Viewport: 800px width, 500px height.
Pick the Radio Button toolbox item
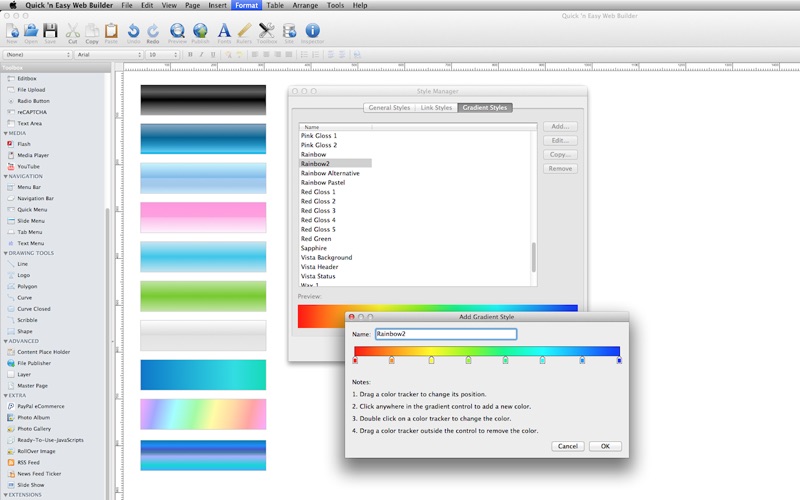pyautogui.click(x=33, y=101)
